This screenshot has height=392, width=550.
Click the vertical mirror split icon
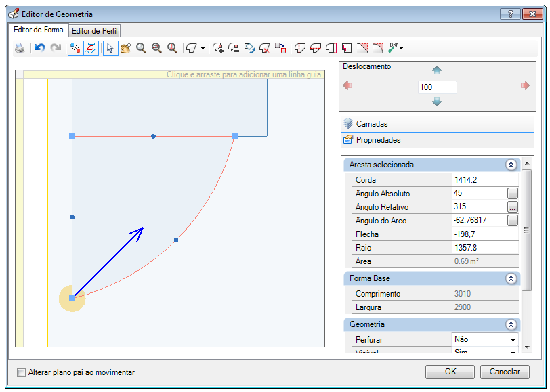pos(300,48)
